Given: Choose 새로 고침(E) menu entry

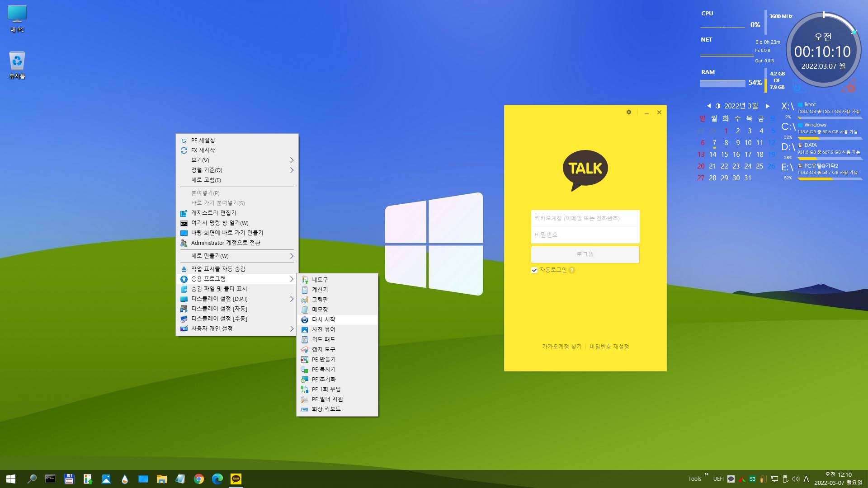Looking at the screenshot, I should (x=237, y=180).
